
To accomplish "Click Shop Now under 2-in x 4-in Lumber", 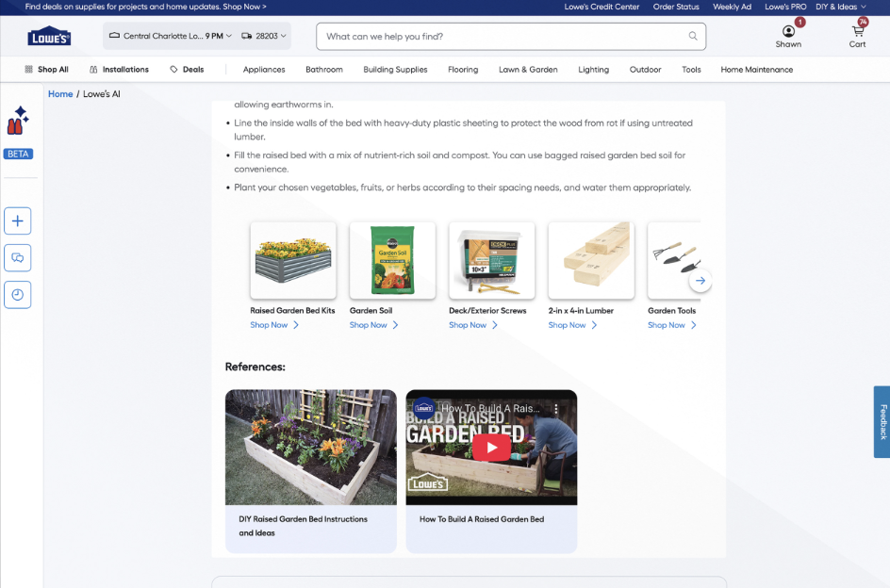I will tap(572, 325).
